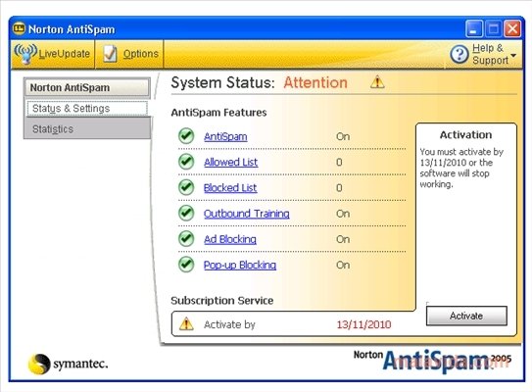Click the red 'Attention' status text
The image size is (532, 392).
(x=315, y=82)
